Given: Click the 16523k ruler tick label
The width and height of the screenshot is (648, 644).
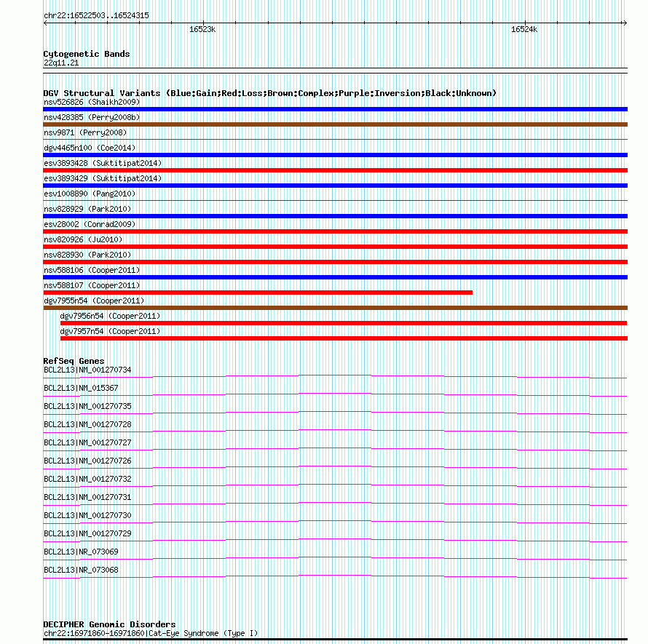Looking at the screenshot, I should point(202,29).
